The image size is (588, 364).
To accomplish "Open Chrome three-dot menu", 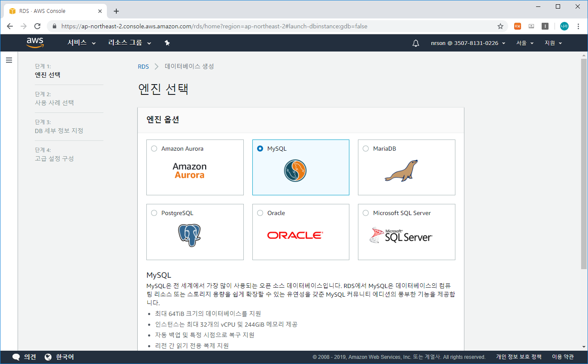I will click(x=579, y=26).
